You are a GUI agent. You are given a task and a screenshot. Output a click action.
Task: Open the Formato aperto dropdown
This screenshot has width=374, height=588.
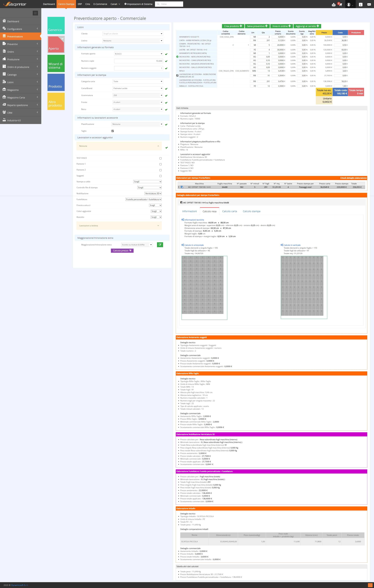pyautogui.click(x=138, y=54)
